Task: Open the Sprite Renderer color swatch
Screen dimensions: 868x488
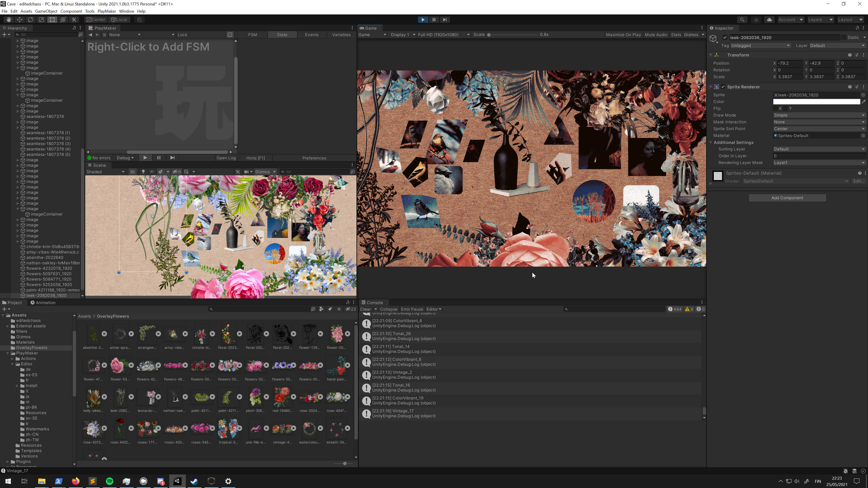Action: click(x=816, y=102)
